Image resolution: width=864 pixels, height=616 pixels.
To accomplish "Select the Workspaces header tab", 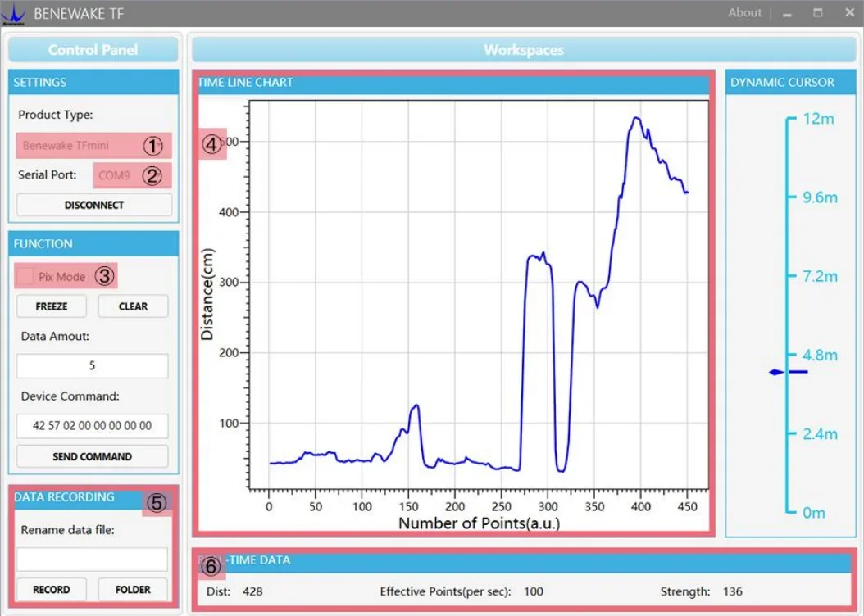I will pyautogui.click(x=524, y=49).
